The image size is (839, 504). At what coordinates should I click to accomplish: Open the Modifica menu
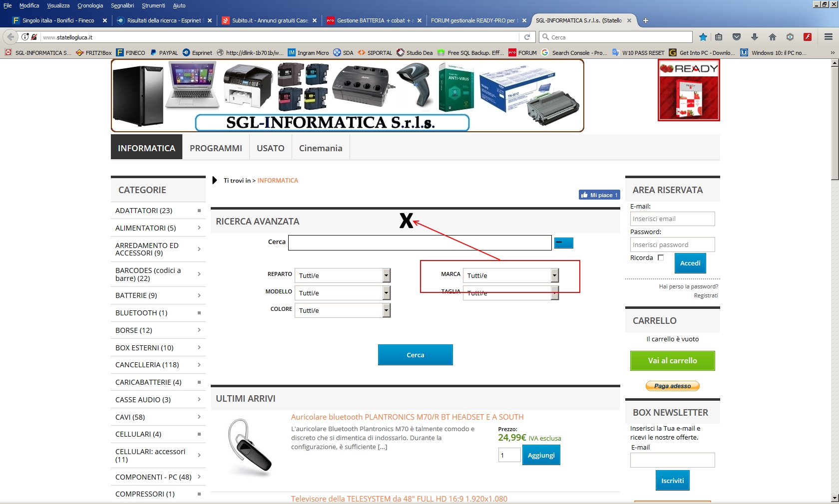point(29,5)
